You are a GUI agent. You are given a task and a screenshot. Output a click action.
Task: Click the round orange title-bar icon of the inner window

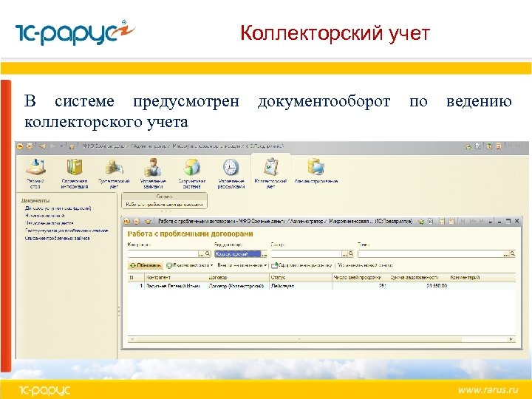[x=137, y=222]
